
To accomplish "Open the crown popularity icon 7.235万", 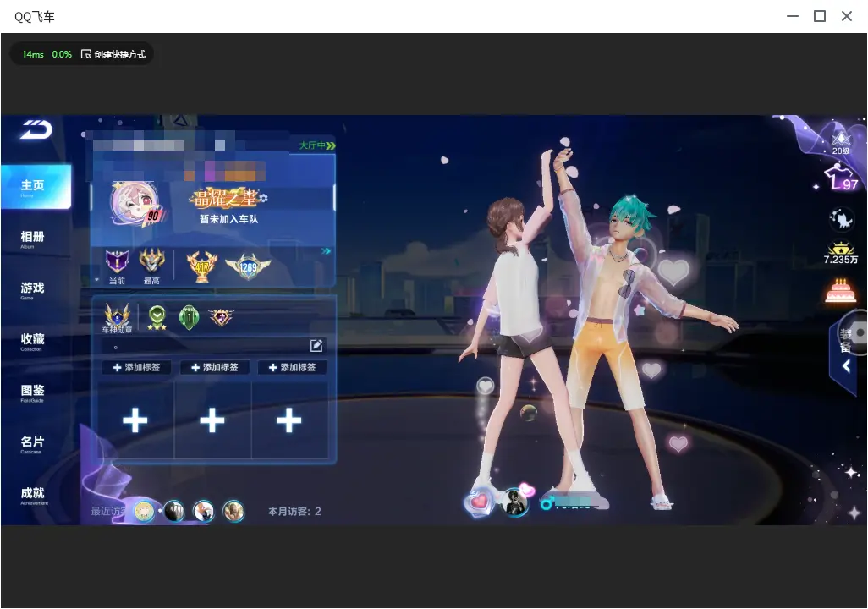I will point(840,252).
